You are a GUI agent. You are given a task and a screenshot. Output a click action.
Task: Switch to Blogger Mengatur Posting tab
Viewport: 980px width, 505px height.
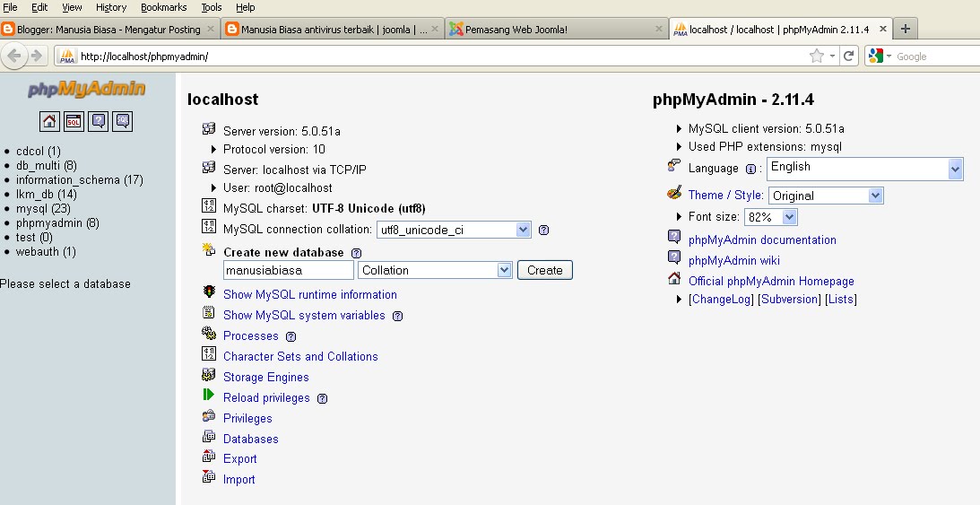tap(109, 30)
